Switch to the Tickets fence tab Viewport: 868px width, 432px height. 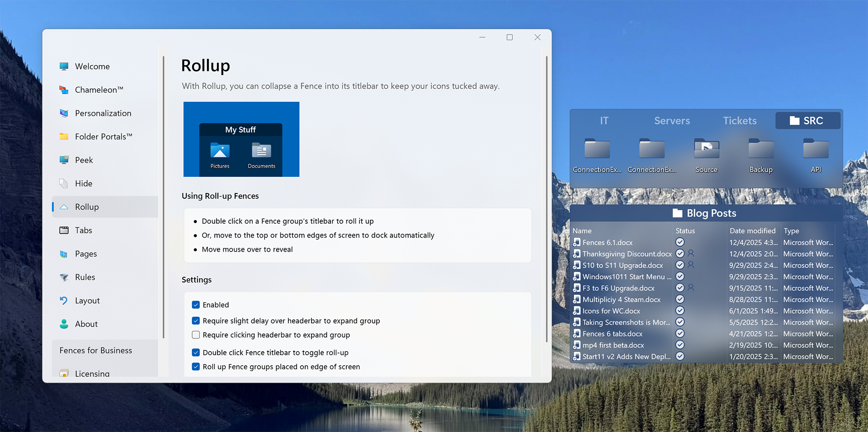click(x=740, y=121)
